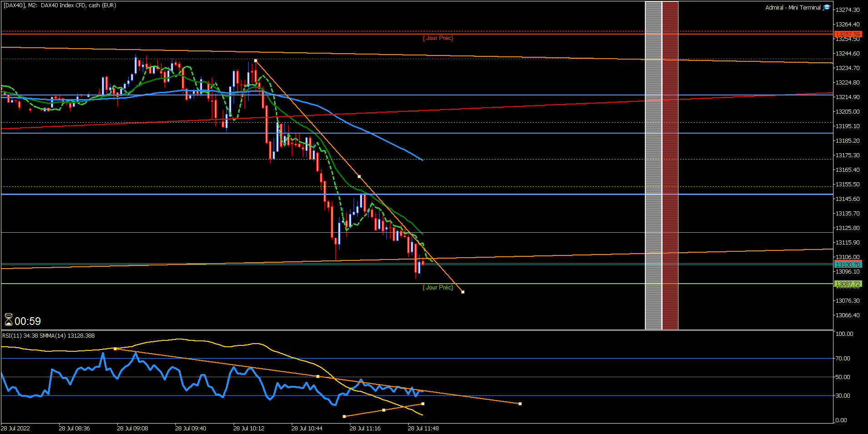Click the 28 Jul 11:48 time axis label
868x434 pixels.
[423, 428]
